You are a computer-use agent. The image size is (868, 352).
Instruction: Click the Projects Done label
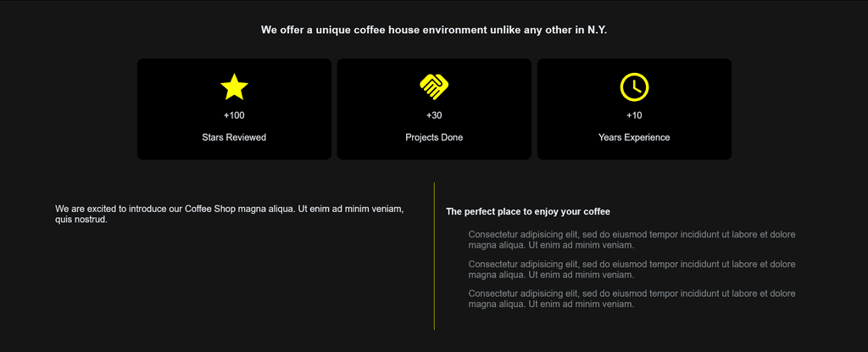coord(434,137)
